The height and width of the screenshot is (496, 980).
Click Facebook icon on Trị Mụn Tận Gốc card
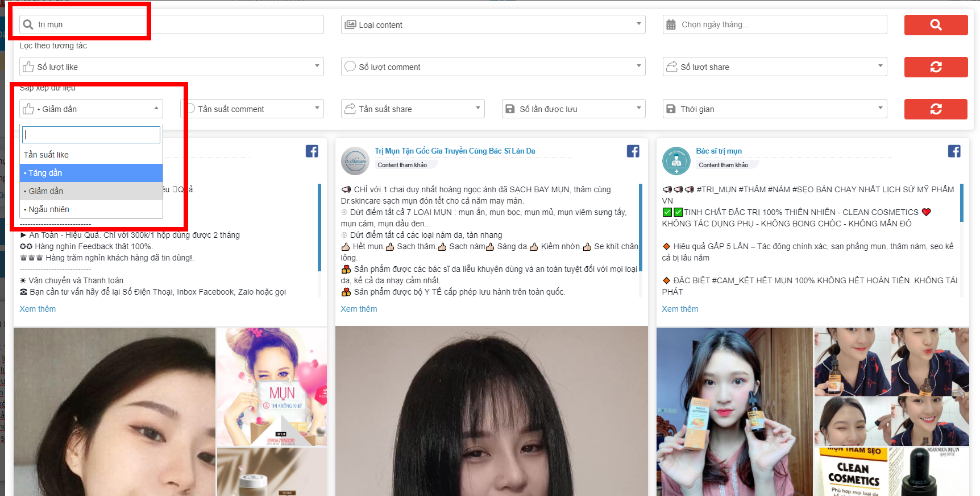pos(633,151)
